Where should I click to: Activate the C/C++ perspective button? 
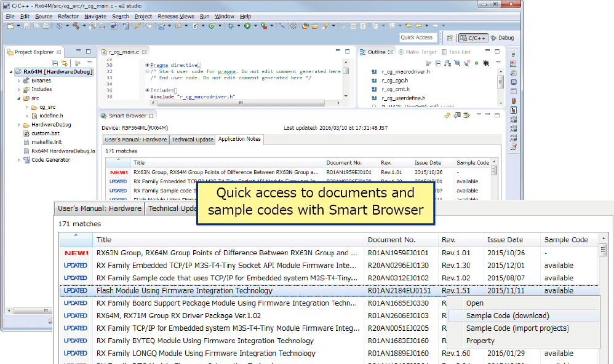(473, 38)
